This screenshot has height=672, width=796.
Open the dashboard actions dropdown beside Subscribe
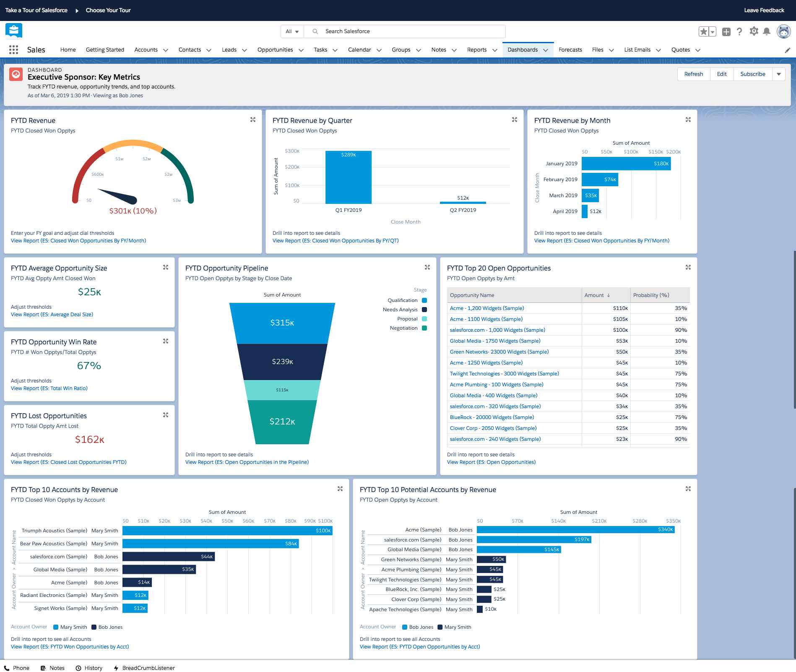coord(778,74)
